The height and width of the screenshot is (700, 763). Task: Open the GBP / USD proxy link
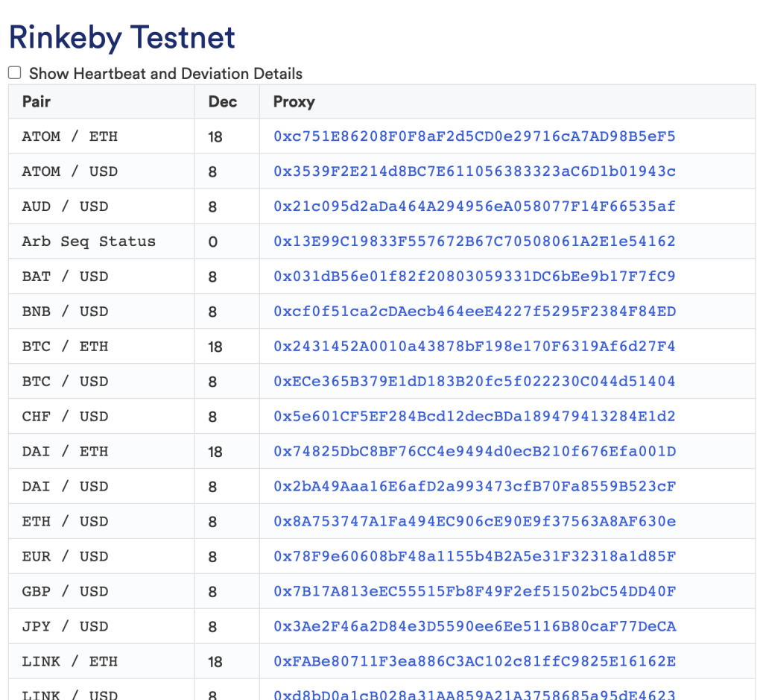[x=474, y=592]
